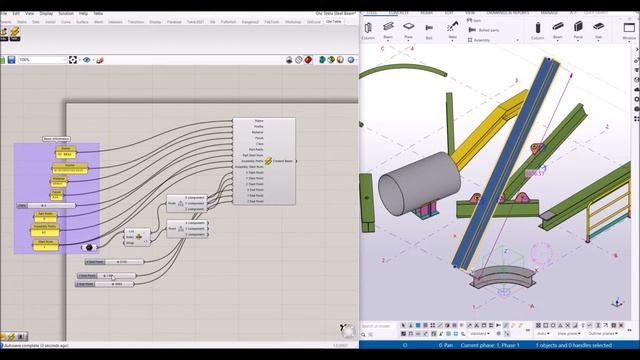Click the eye named views icon
The image size is (640, 360).
pyautogui.click(x=87, y=60)
